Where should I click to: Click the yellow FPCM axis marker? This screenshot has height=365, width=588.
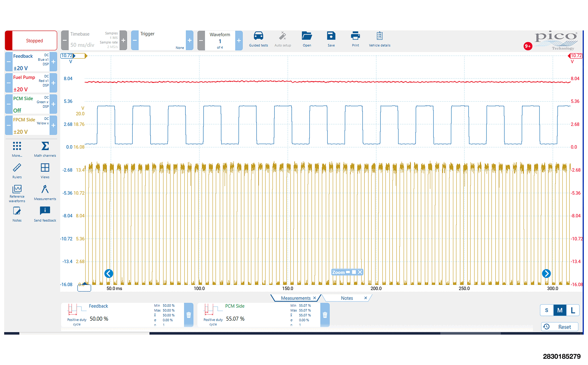tap(86, 56)
